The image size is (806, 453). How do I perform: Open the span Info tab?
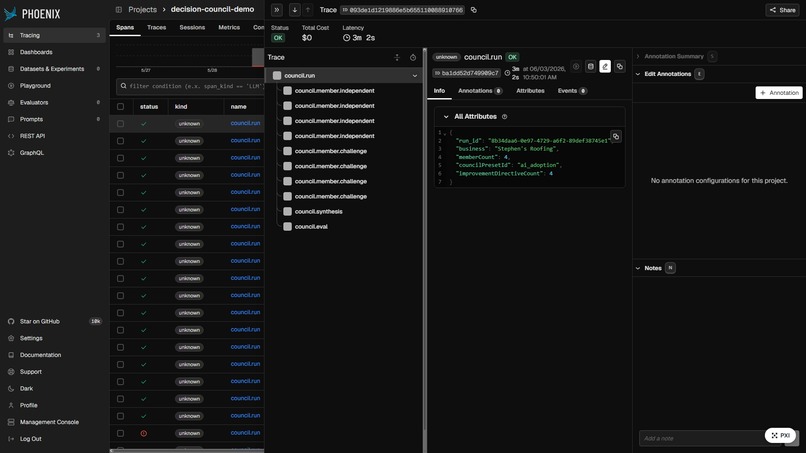tap(439, 91)
